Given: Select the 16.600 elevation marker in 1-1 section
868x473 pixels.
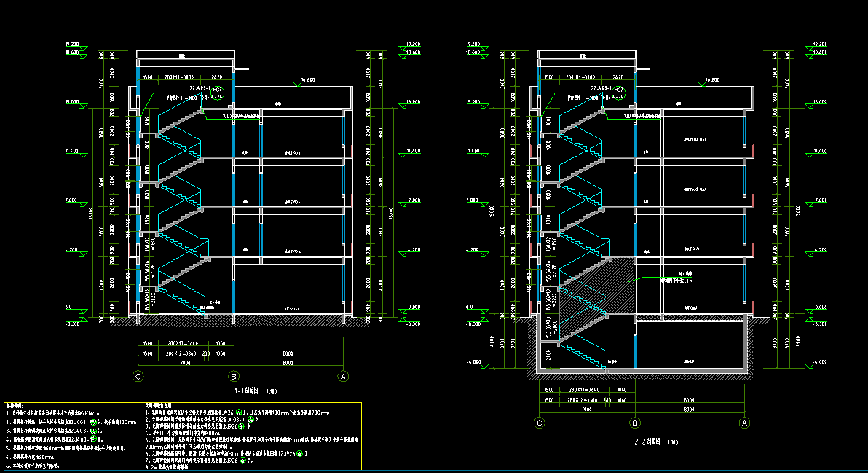Looking at the screenshot, I should coord(306,81).
